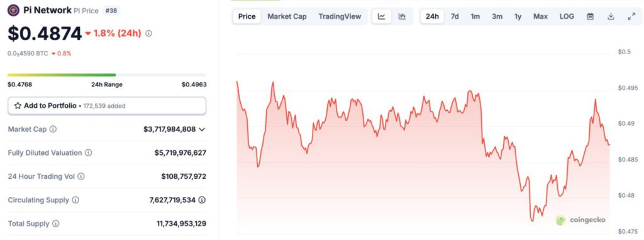Select the line chart icon
The image size is (644, 240).
(382, 16)
